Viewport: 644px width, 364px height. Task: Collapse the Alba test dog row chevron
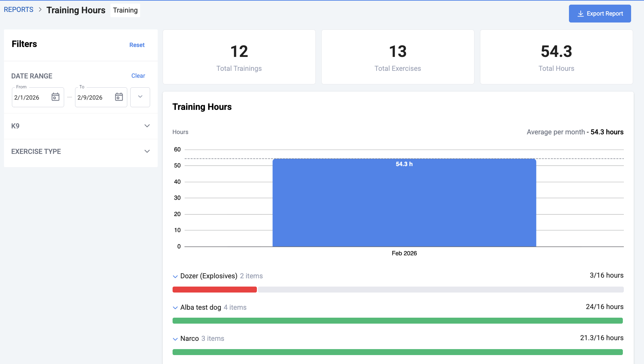click(175, 308)
